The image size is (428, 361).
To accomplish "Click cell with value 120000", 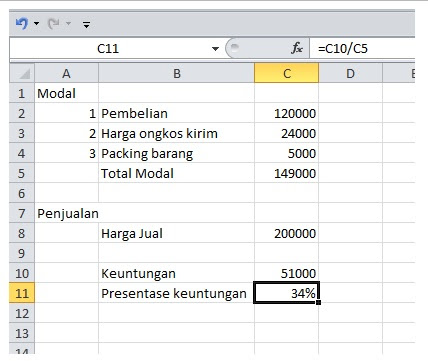I will click(286, 113).
